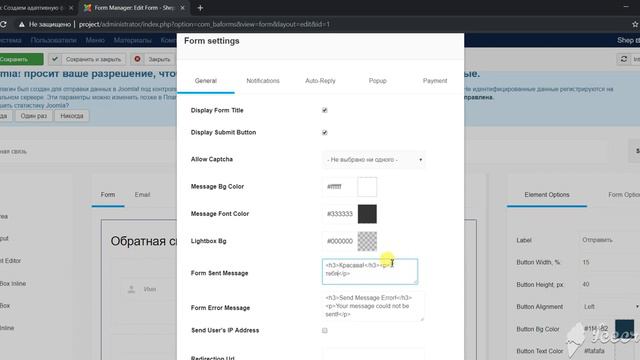
Task: Click the Не защищено warning icon
Action: 22,24
